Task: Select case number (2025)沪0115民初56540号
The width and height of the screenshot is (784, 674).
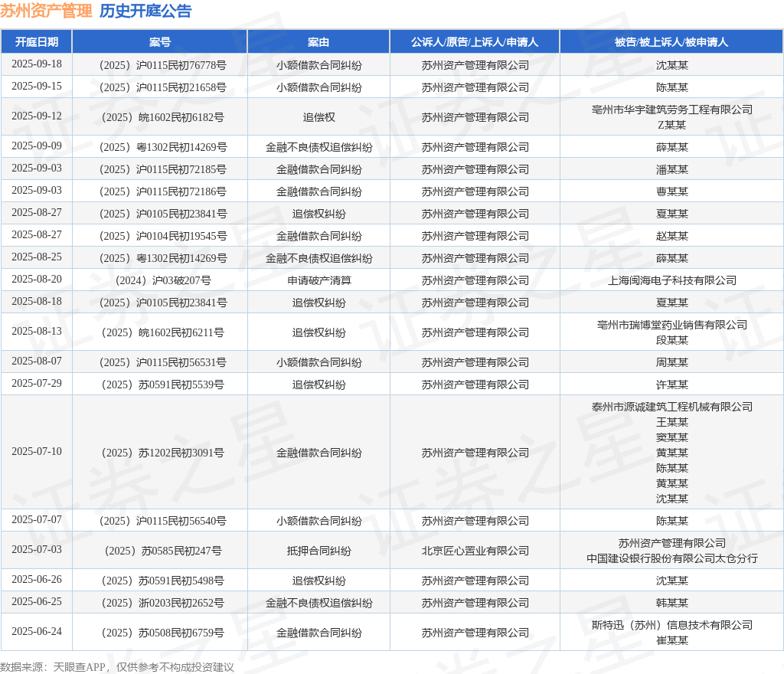Action: click(x=162, y=521)
